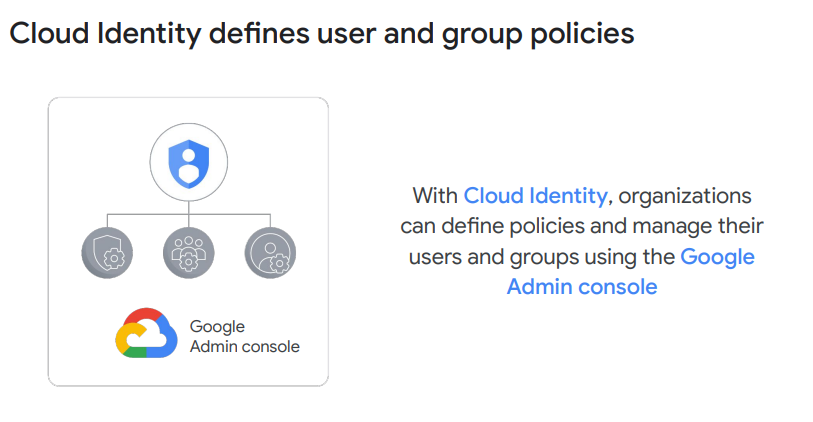Open the blue "Cloud Identity" link
The width and height of the screenshot is (813, 422).
click(x=535, y=195)
